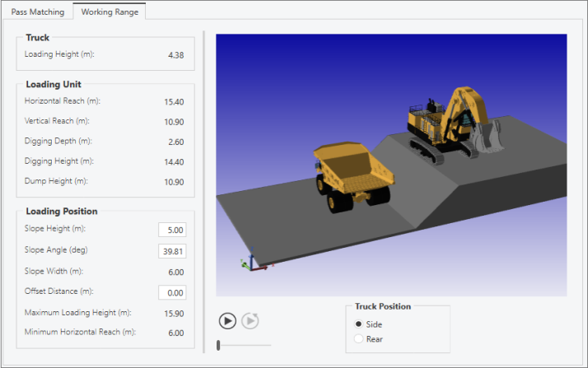This screenshot has height=368, width=588.
Task: Click the Horizontal Reach (m) label
Action: point(63,100)
